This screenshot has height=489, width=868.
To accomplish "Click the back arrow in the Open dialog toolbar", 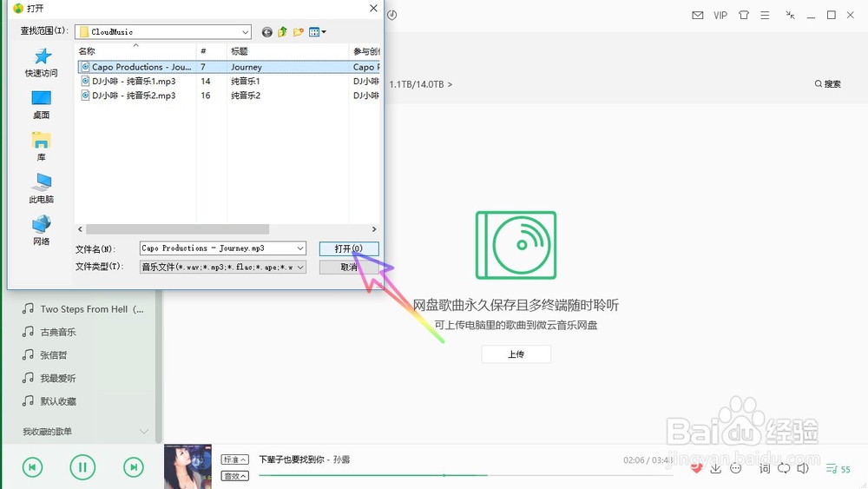I will click(266, 32).
